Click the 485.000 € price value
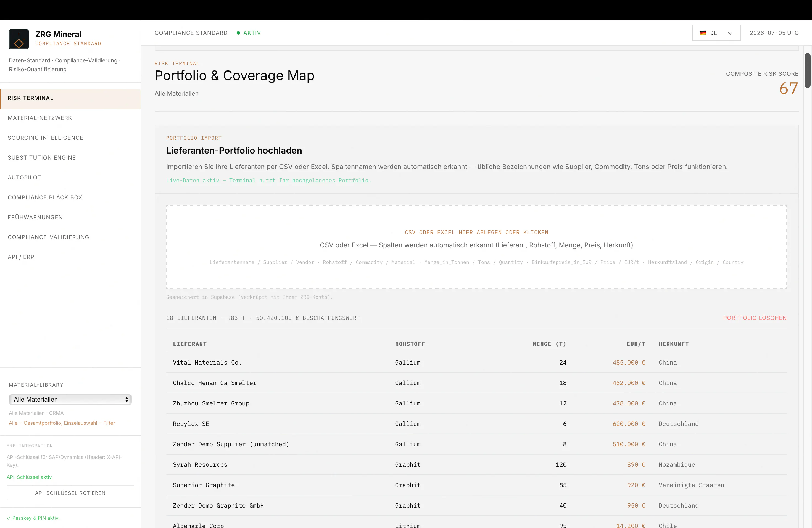Viewport: 812px width, 528px height. coord(628,363)
